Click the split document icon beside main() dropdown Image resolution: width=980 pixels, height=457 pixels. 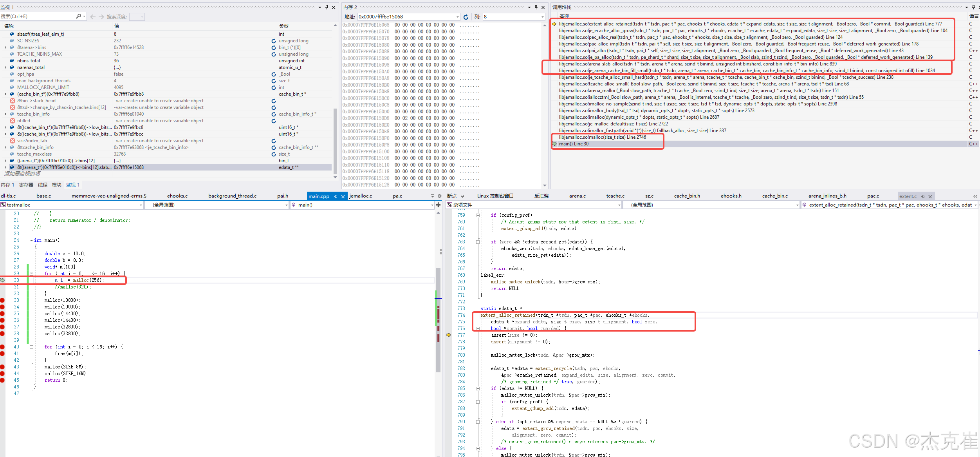pyautogui.click(x=438, y=204)
